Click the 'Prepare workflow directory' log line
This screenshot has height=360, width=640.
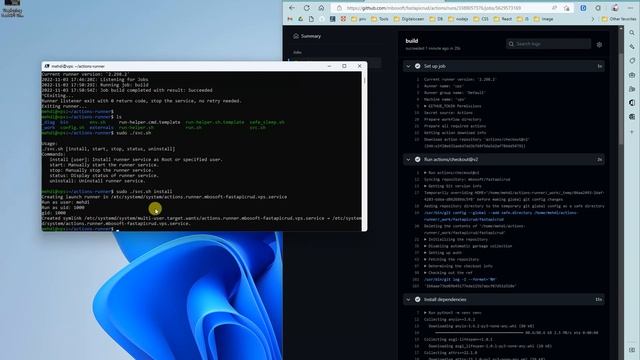point(453,120)
